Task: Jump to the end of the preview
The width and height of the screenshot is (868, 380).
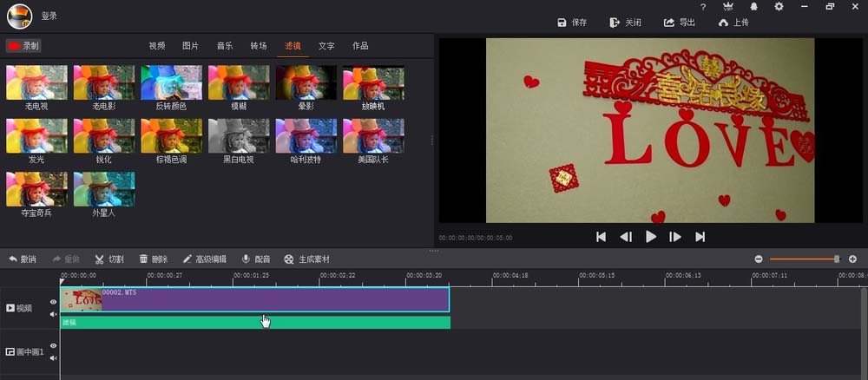Action: tap(700, 237)
